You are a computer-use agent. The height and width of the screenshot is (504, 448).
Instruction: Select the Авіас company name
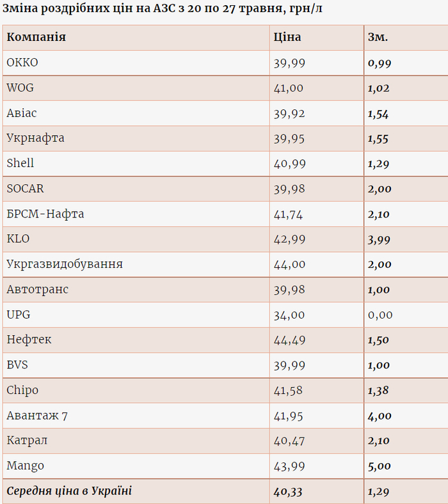[22, 113]
